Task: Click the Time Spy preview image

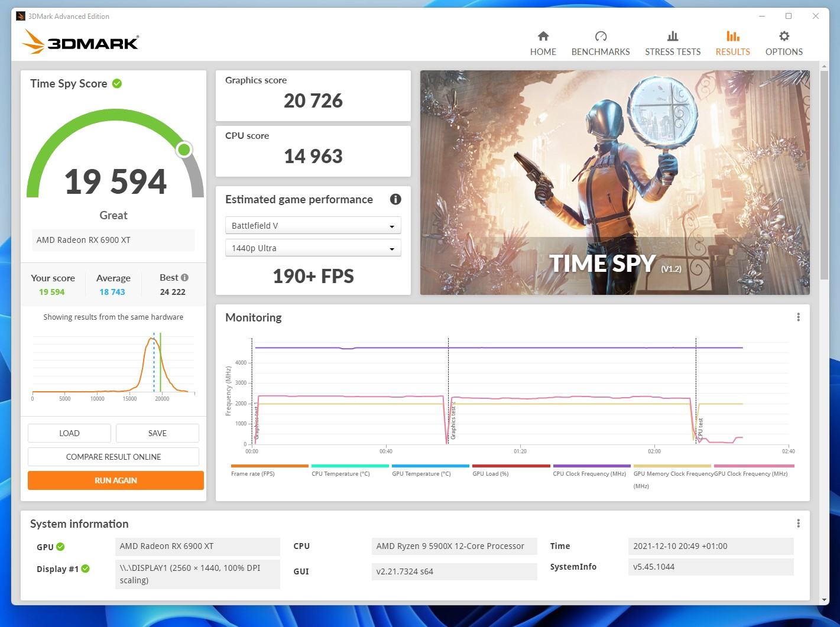Action: 615,183
